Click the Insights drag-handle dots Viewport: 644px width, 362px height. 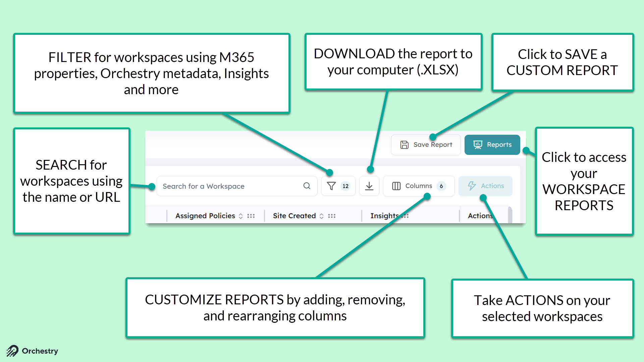[405, 216]
